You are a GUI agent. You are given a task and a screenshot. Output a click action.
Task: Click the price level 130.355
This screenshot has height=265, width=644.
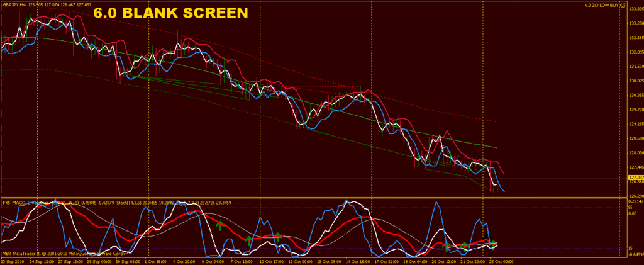pyautogui.click(x=636, y=95)
